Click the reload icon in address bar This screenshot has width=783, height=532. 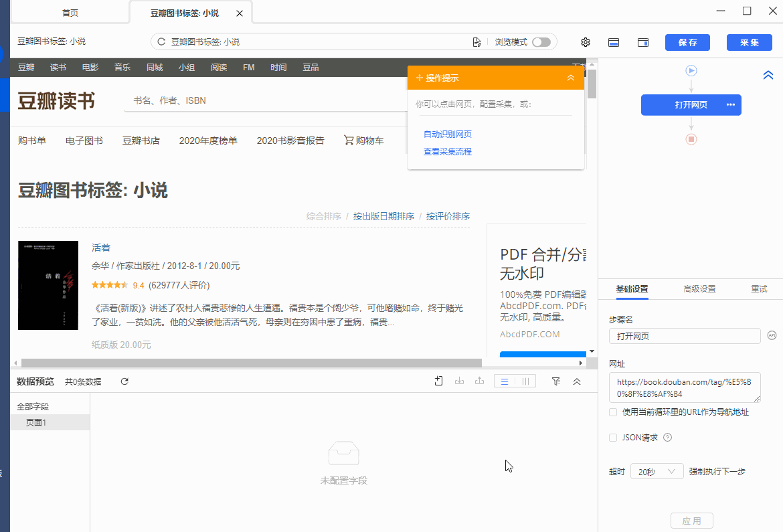[x=161, y=42]
